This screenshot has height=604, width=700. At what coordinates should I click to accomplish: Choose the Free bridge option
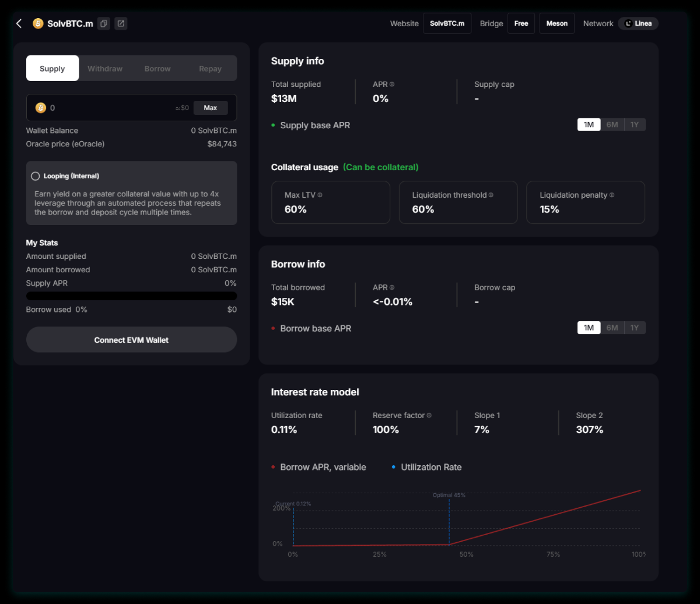coord(521,23)
